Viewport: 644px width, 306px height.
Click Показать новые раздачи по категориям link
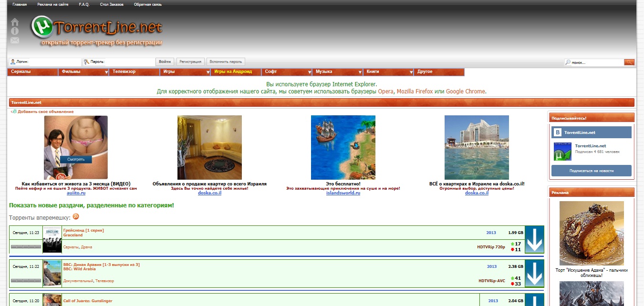point(92,205)
